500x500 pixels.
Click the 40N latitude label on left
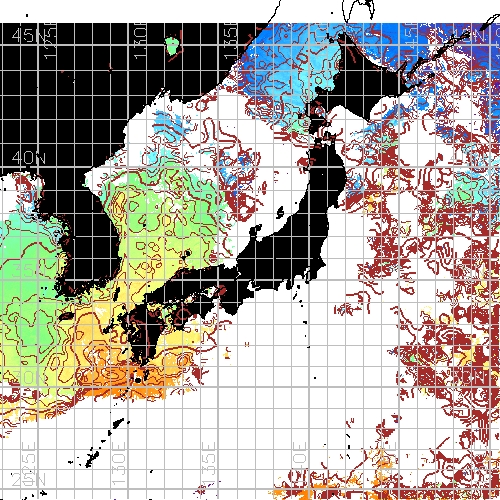pyautogui.click(x=28, y=157)
